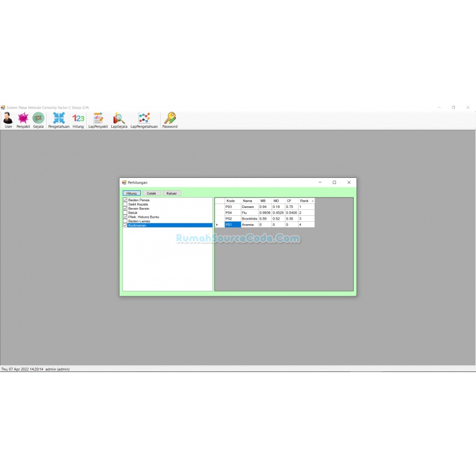Screen dimensions: 476x476
Task: Toggle the Badan Lemas checkbox
Action: (x=125, y=221)
